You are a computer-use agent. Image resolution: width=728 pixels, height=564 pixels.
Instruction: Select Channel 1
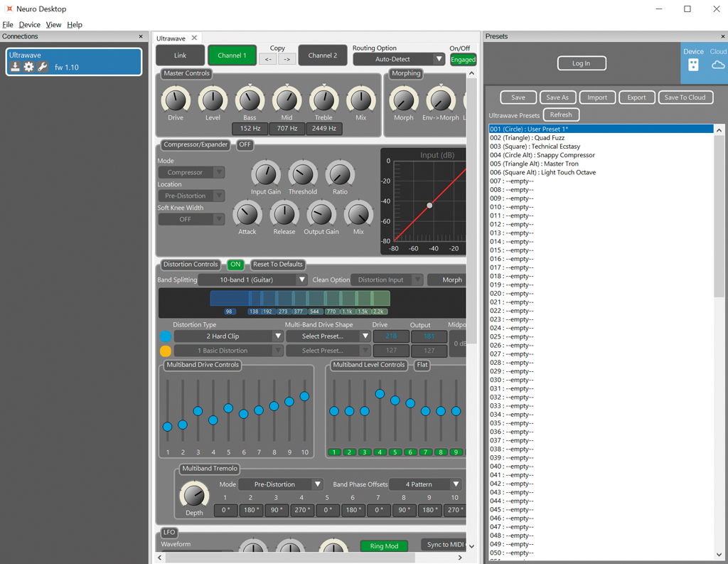coord(232,55)
